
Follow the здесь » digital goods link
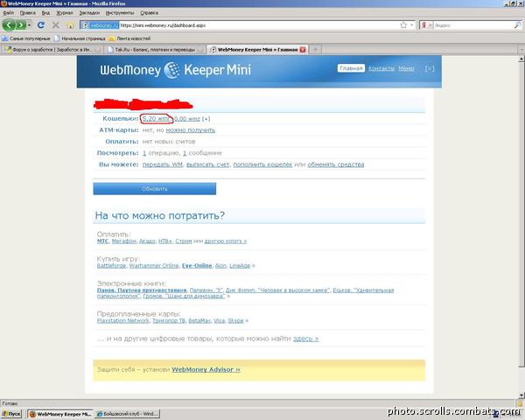[305, 339]
